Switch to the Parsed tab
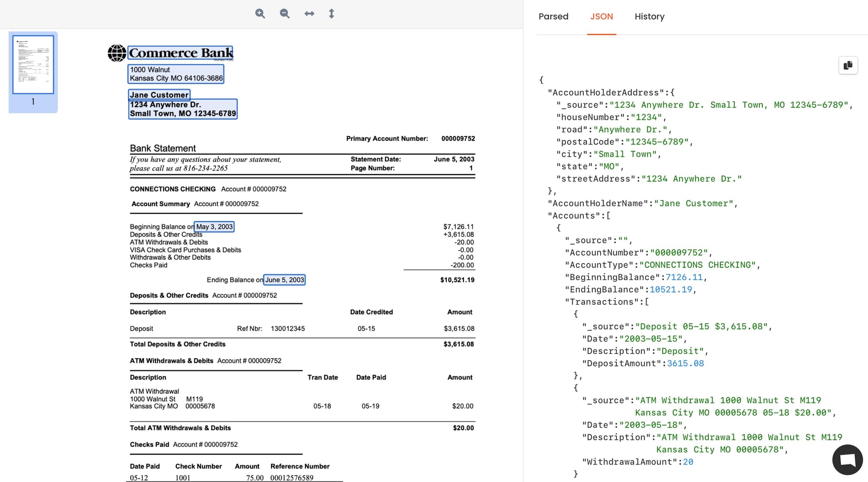Image resolution: width=868 pixels, height=482 pixels. pyautogui.click(x=553, y=17)
